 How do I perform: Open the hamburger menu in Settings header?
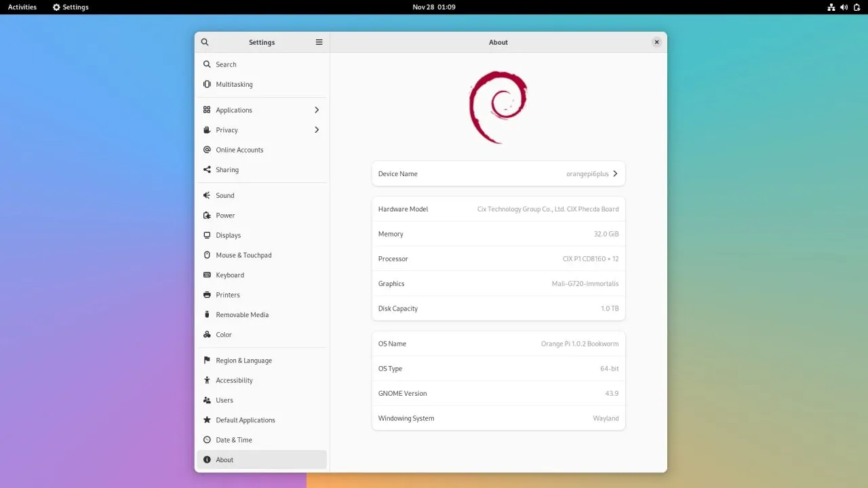point(319,42)
